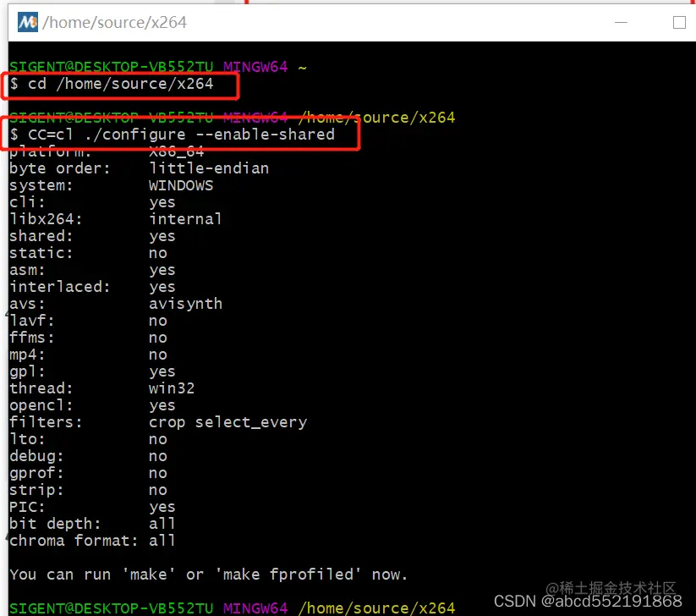Screen dimensions: 696x616
Task: Click the 'byte order: little-endian' line
Action: (x=139, y=168)
